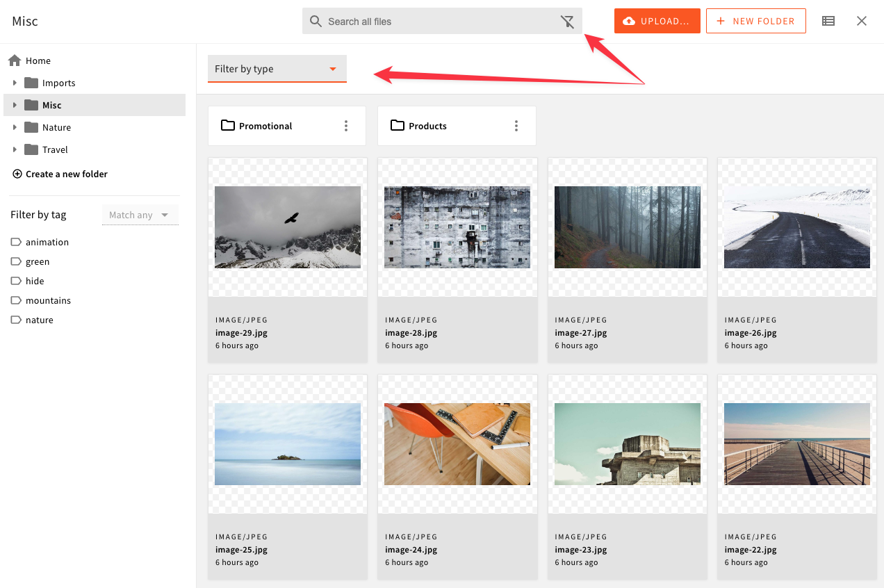884x588 pixels.
Task: Click the search magnifier icon
Action: click(315, 21)
